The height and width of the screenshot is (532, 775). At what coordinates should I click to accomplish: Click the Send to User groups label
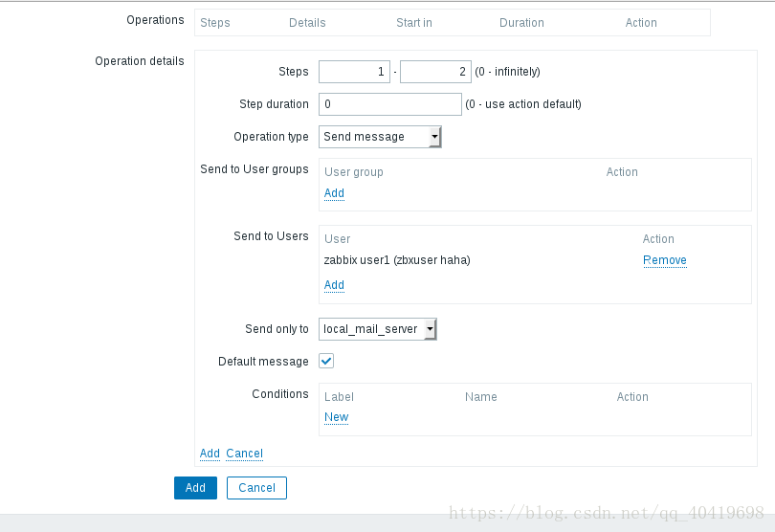tap(255, 169)
